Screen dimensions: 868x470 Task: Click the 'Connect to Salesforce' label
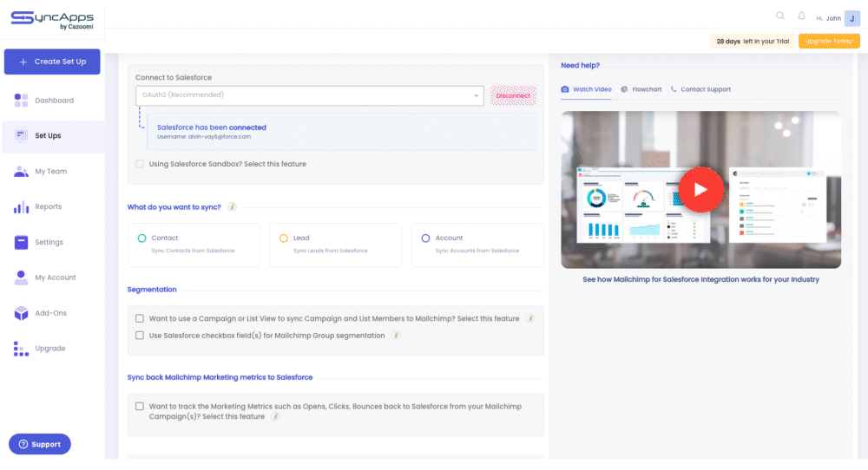(x=174, y=77)
